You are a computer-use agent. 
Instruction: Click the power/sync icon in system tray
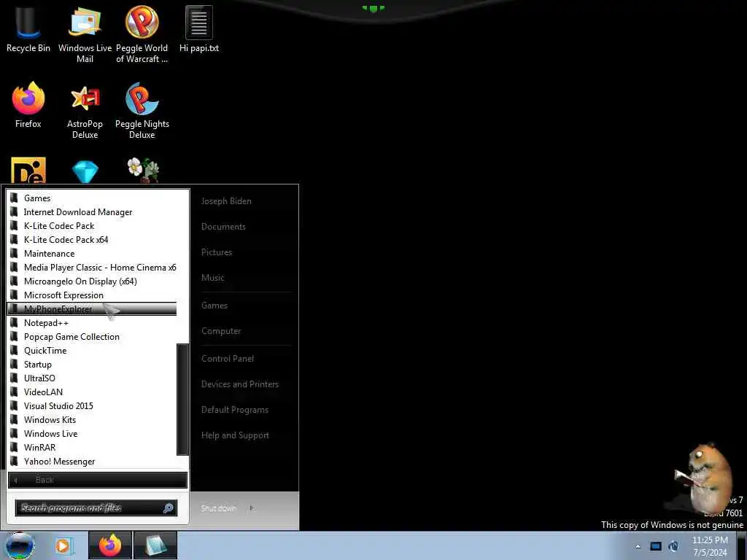(673, 546)
